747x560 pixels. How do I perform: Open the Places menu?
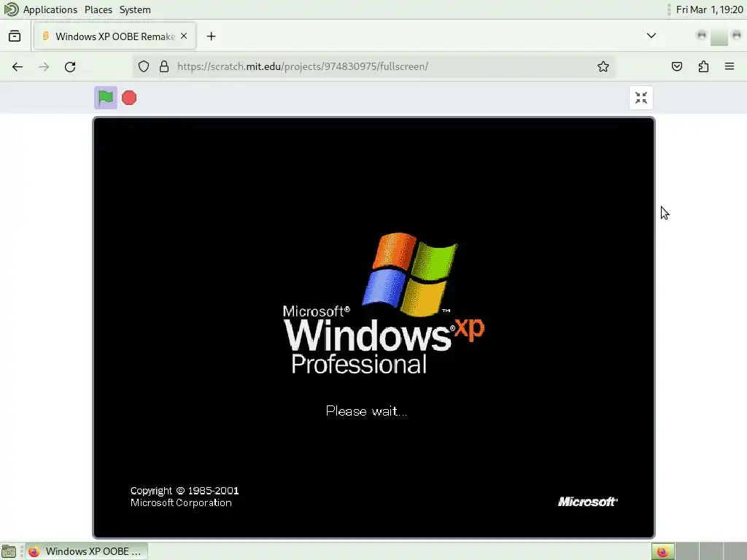[x=98, y=9]
